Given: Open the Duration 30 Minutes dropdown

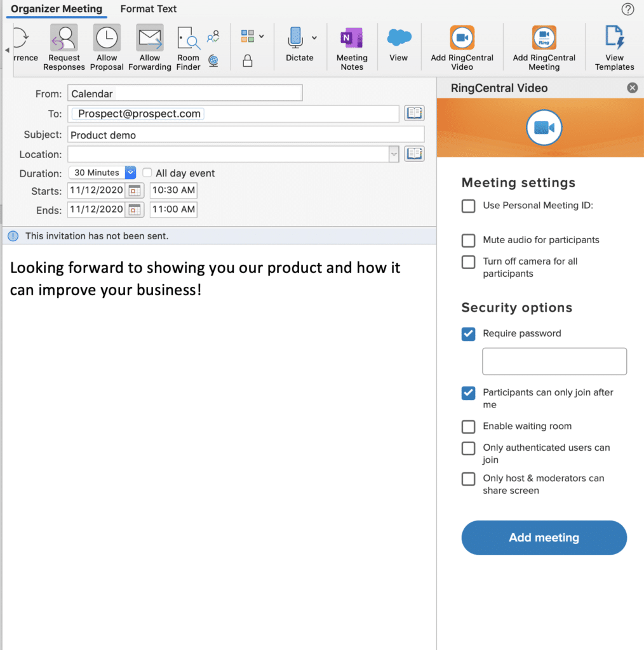Looking at the screenshot, I should coord(130,173).
